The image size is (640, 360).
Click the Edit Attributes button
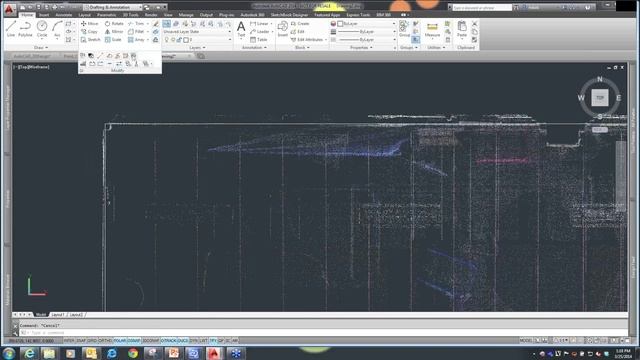[309, 40]
